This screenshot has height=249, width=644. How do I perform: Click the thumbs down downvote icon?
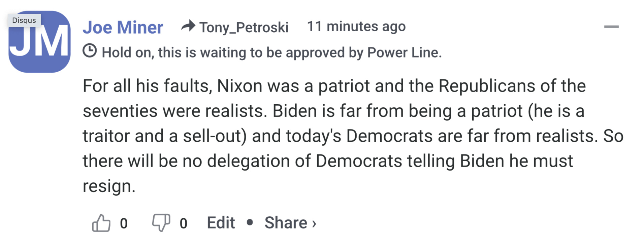tap(161, 222)
